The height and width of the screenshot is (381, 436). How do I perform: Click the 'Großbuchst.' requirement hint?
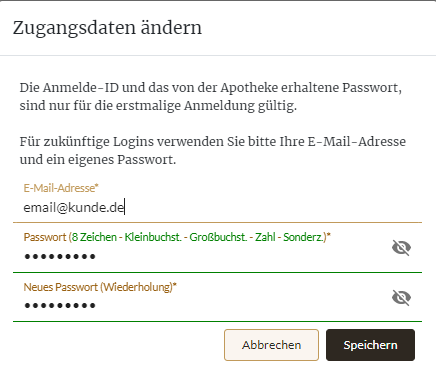click(218, 237)
